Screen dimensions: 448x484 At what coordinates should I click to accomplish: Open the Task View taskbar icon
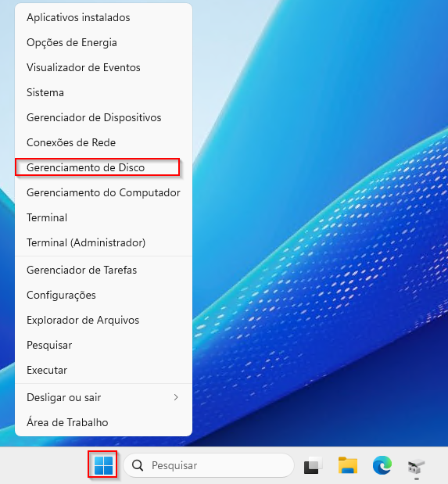click(x=313, y=465)
